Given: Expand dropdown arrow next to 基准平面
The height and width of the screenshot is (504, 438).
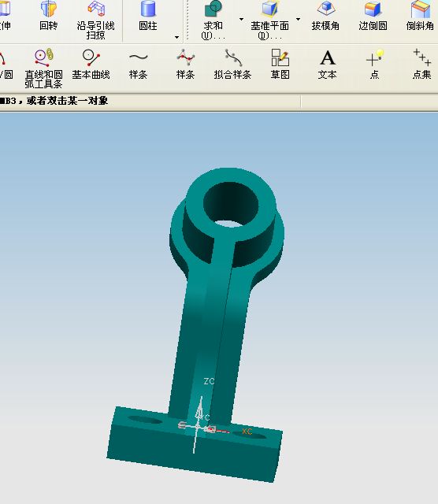Looking at the screenshot, I should tap(298, 20).
